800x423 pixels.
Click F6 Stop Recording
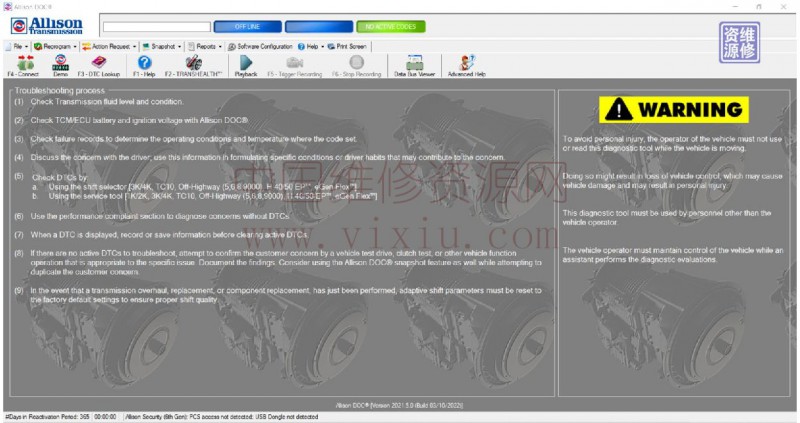click(x=357, y=65)
